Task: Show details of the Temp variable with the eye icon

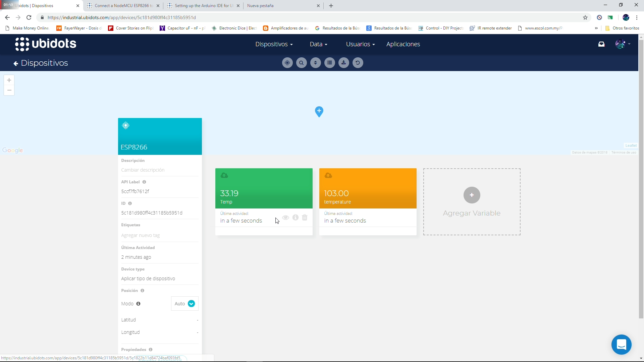Action: (x=285, y=218)
